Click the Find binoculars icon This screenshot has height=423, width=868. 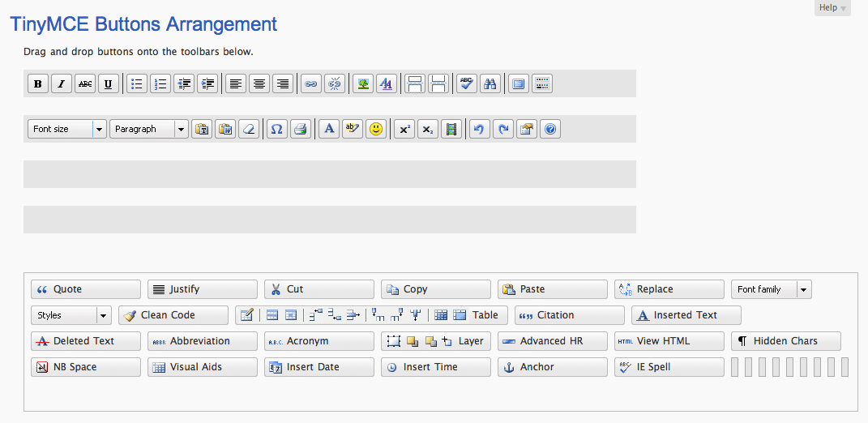[x=490, y=83]
